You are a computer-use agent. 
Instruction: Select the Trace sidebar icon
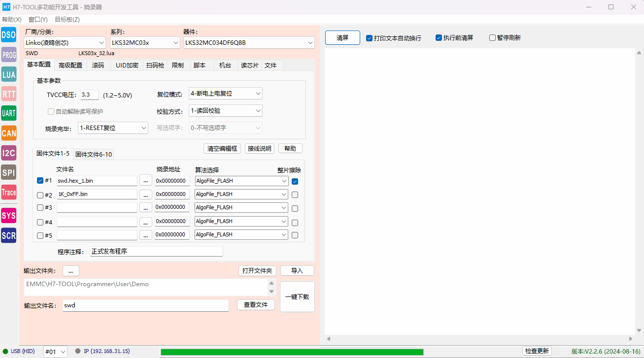coord(9,193)
